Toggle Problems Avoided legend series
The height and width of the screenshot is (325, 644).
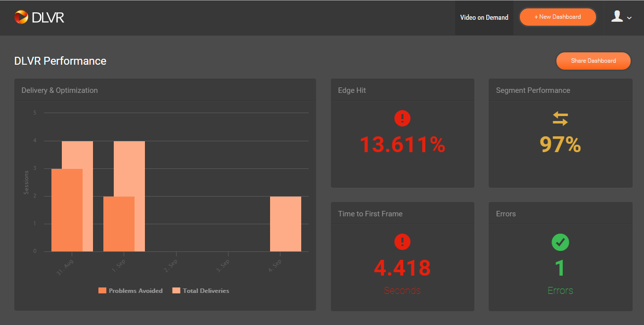click(136, 291)
